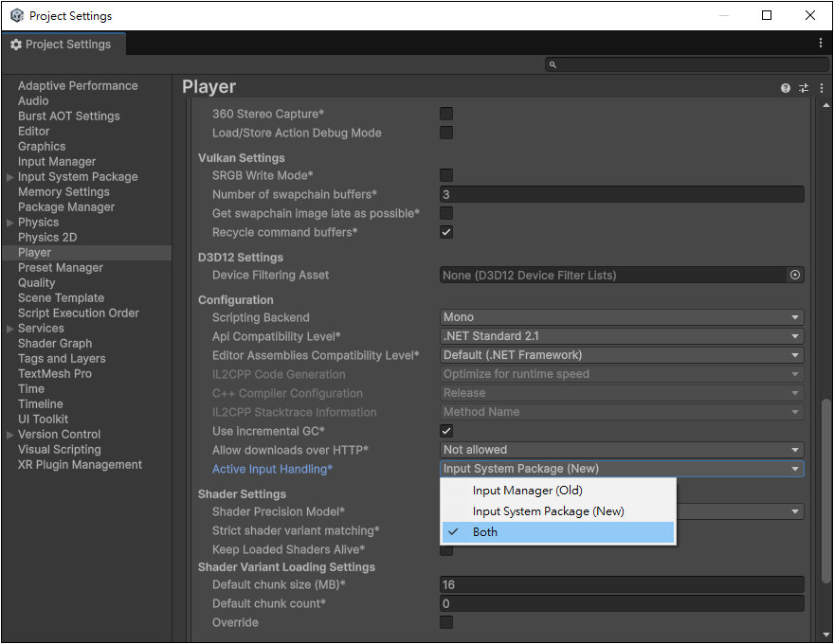Go to the Graphics settings category
The width and height of the screenshot is (834, 644).
point(42,146)
